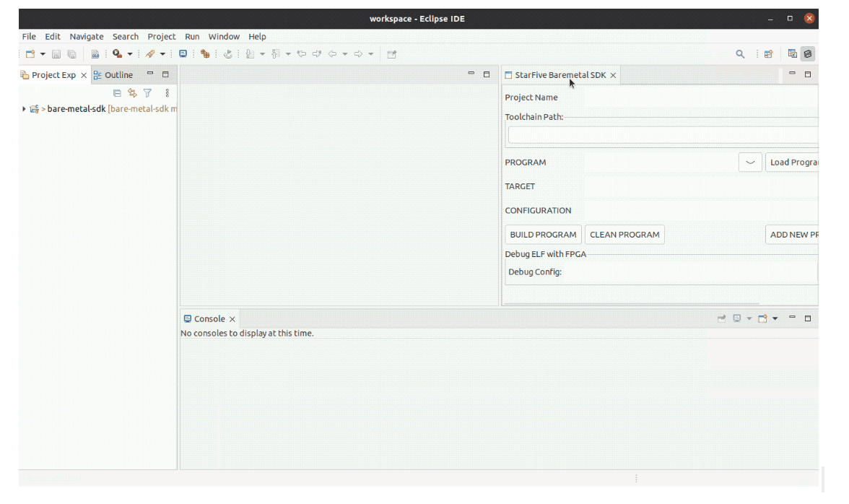Open the File menu
This screenshot has width=849, height=504.
coord(29,36)
